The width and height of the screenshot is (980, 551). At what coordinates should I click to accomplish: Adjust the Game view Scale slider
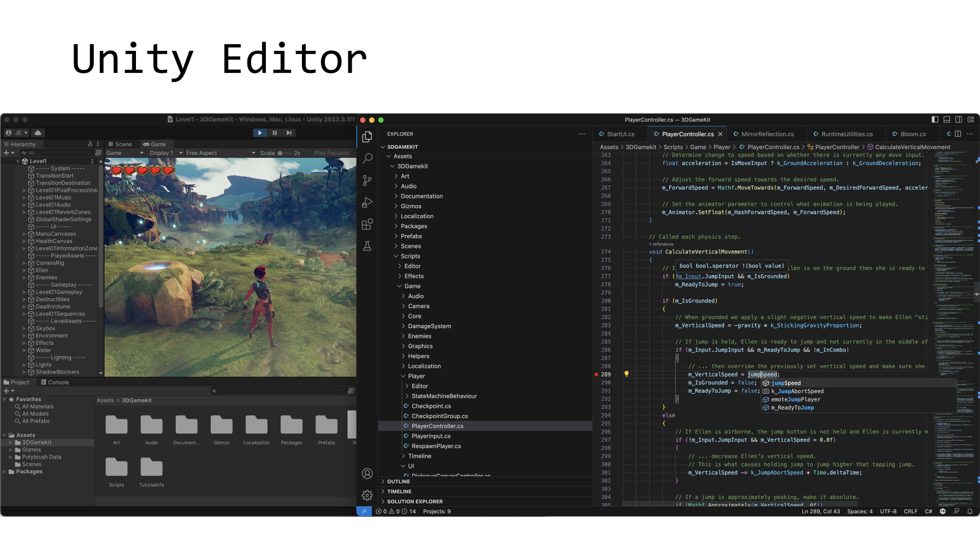click(285, 153)
